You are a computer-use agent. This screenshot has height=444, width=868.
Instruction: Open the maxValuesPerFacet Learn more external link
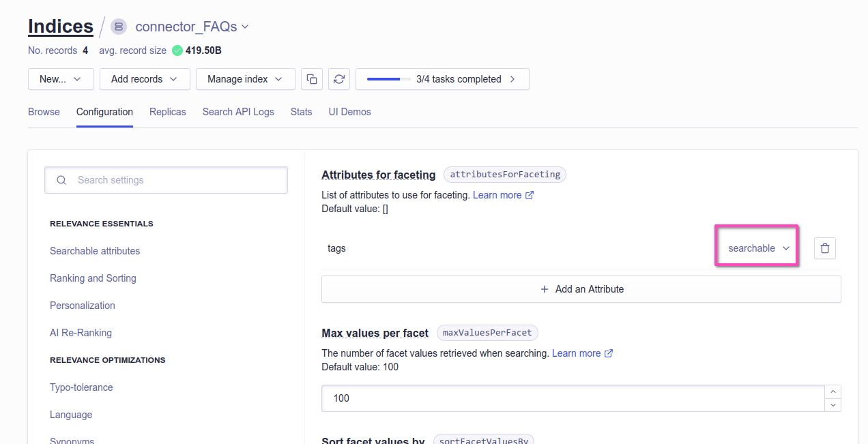pyautogui.click(x=609, y=353)
